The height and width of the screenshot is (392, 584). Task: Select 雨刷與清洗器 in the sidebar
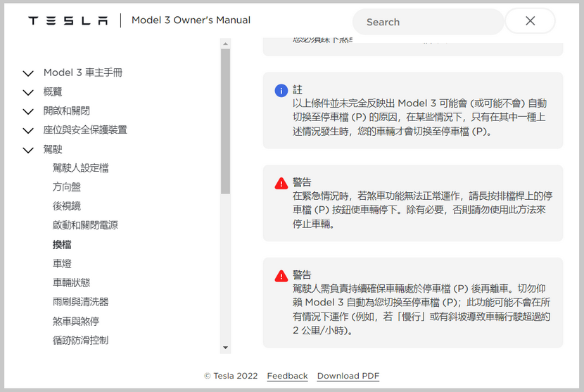point(80,302)
